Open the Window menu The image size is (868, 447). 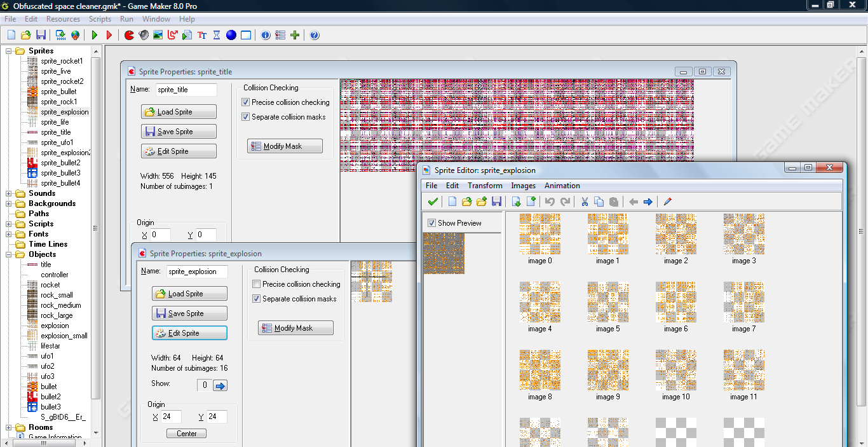(156, 19)
